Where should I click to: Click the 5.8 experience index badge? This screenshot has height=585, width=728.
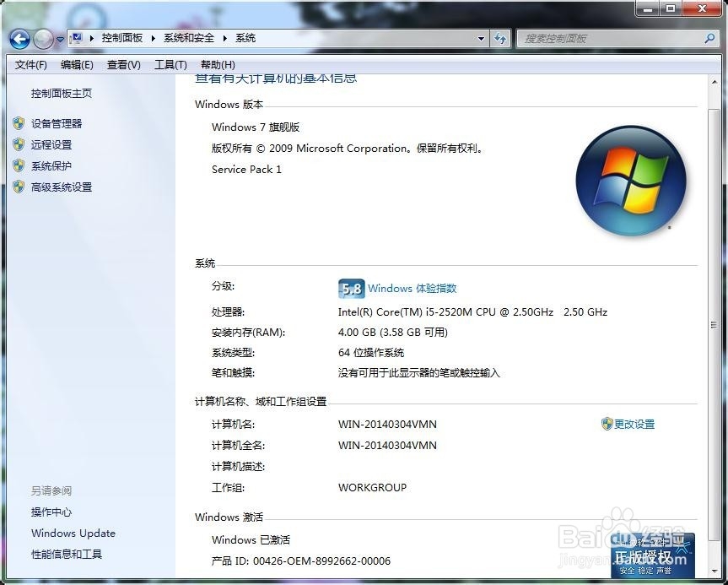pyautogui.click(x=352, y=289)
